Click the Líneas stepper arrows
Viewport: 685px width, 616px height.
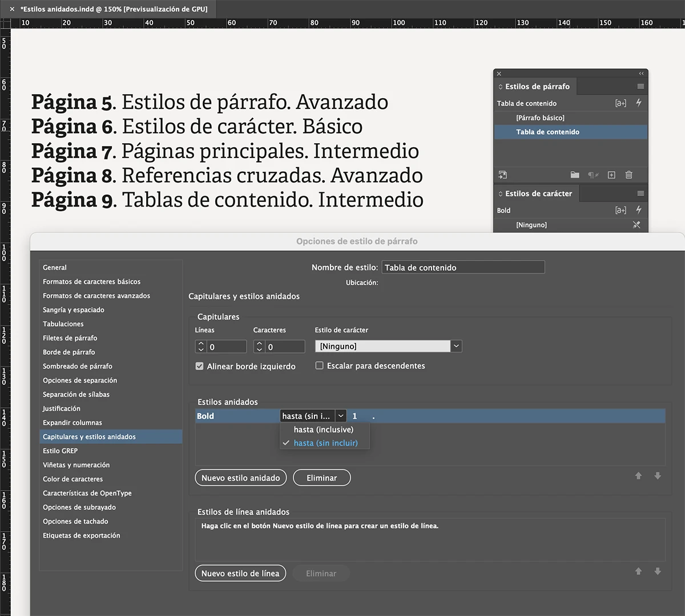coord(201,347)
